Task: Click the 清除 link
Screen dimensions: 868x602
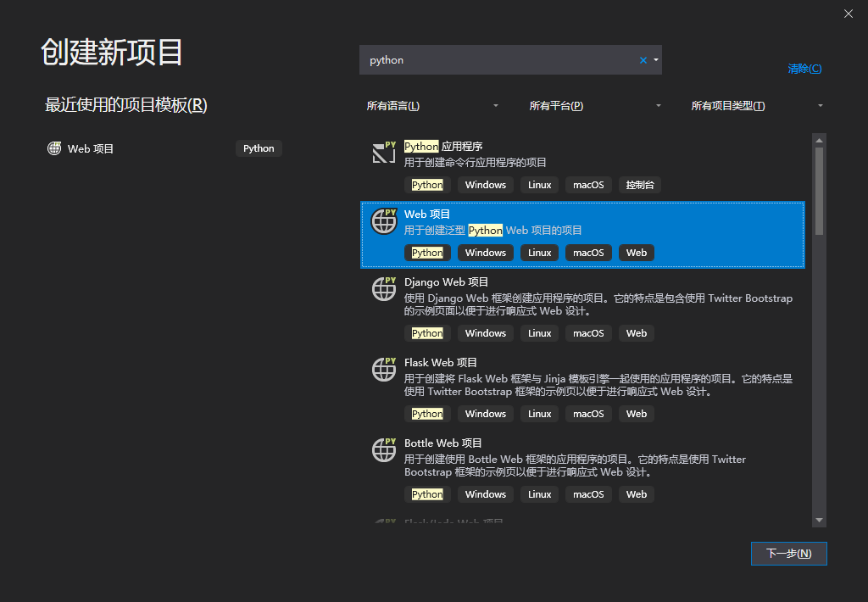Action: [x=804, y=68]
